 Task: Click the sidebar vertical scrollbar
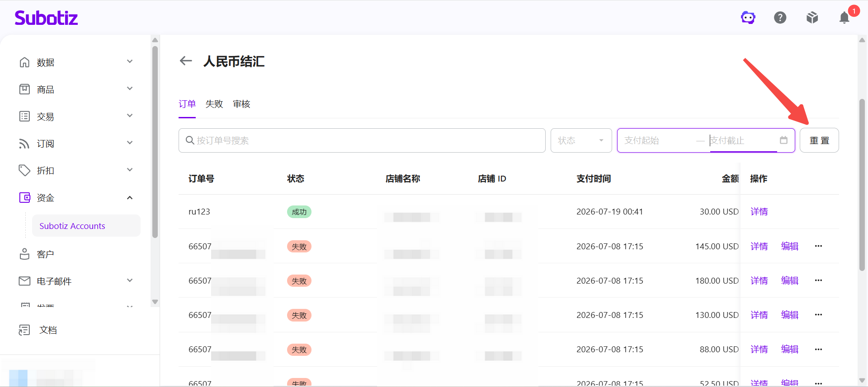point(155,142)
